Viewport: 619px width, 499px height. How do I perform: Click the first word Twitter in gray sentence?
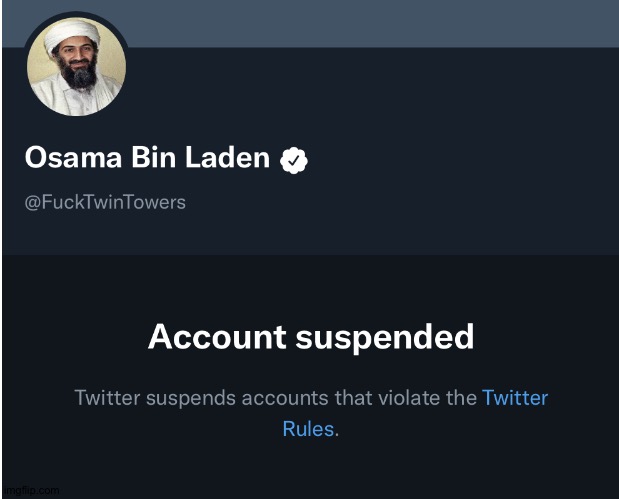(108, 398)
